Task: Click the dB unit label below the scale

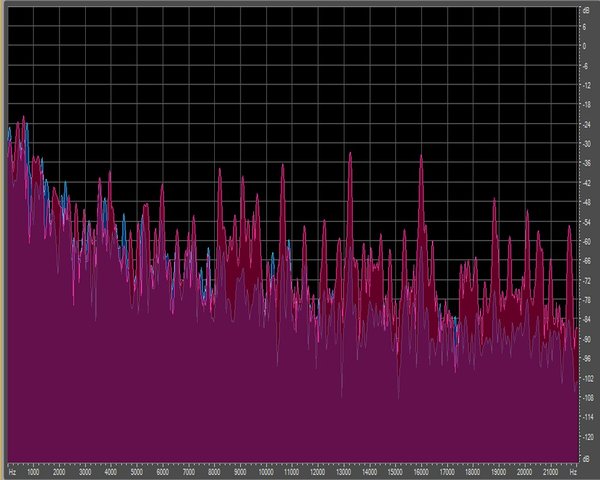Action: pyautogui.click(x=586, y=458)
